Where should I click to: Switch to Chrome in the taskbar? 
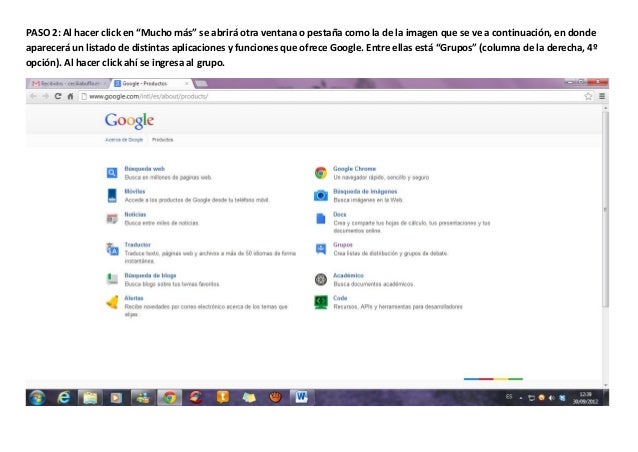coord(169,397)
